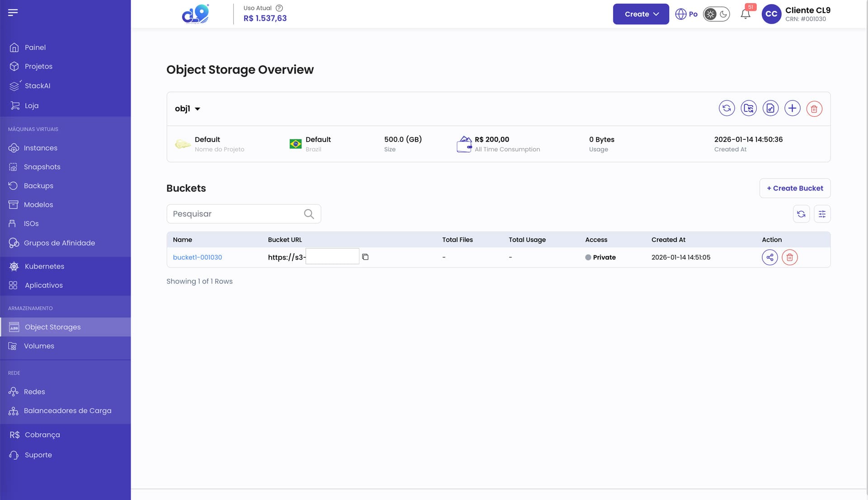Refresh the Buckets table
This screenshot has width=868, height=500.
coord(801,214)
